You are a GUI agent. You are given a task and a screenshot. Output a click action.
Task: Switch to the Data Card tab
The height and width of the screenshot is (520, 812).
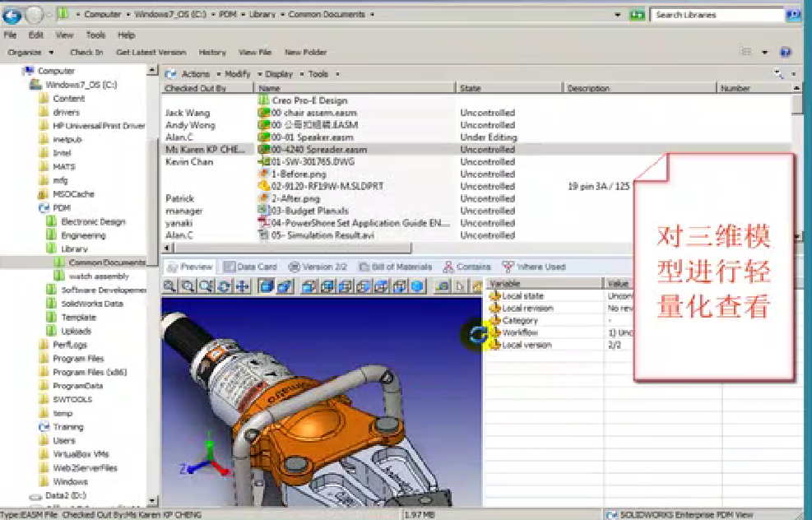250,267
